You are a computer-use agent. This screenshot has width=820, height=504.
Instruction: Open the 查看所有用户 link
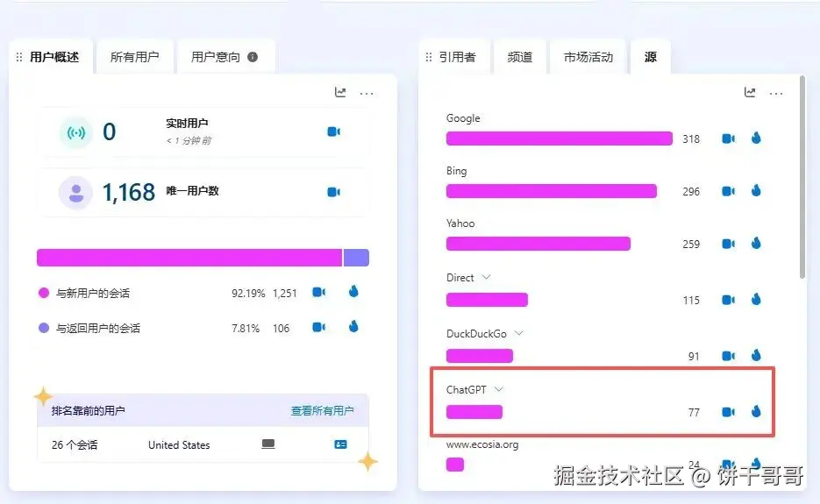pos(322,411)
